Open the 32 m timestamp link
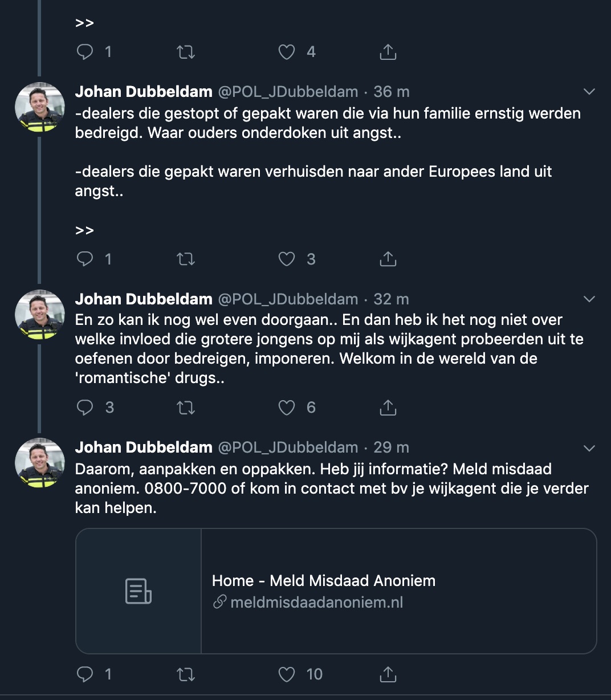The width and height of the screenshot is (611, 700). [x=391, y=299]
